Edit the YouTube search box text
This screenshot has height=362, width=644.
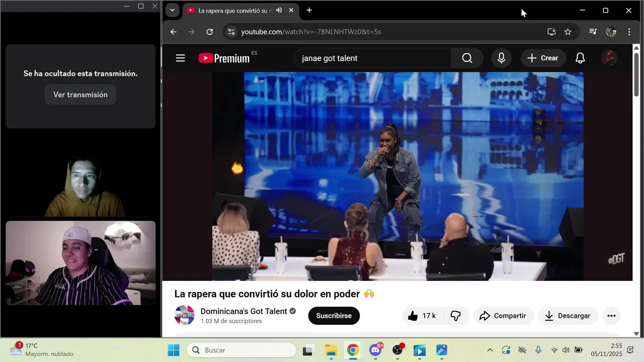(372, 58)
